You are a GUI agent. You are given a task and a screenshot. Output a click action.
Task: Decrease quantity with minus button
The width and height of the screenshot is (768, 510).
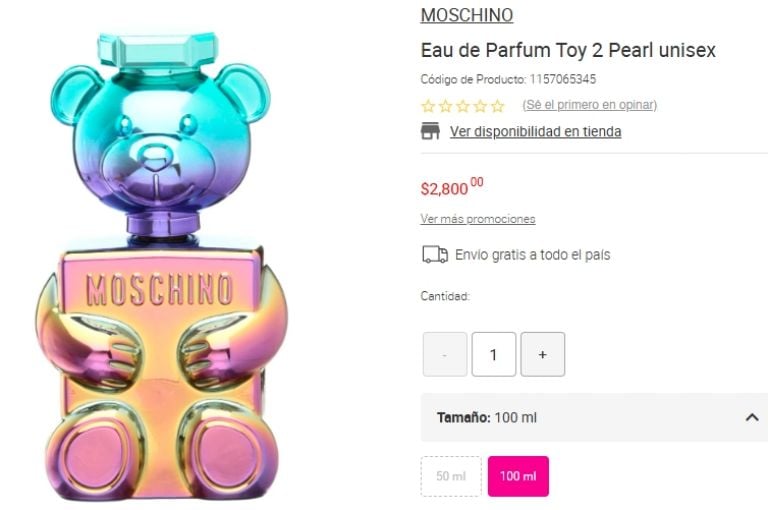445,354
